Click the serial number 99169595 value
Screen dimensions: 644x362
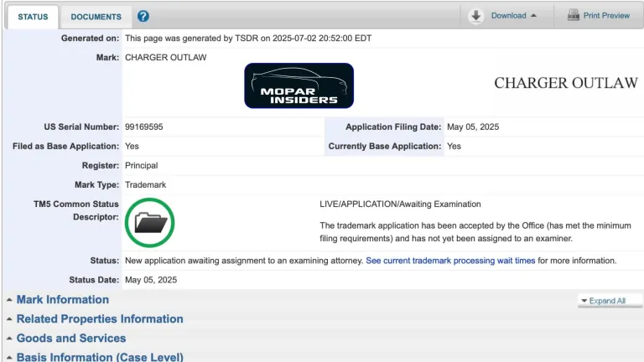click(x=143, y=127)
